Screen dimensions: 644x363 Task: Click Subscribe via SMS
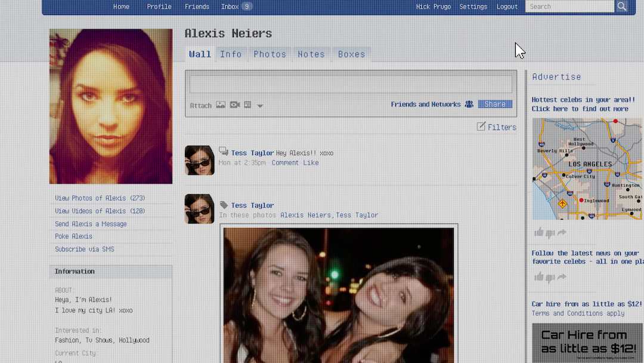[x=84, y=249]
